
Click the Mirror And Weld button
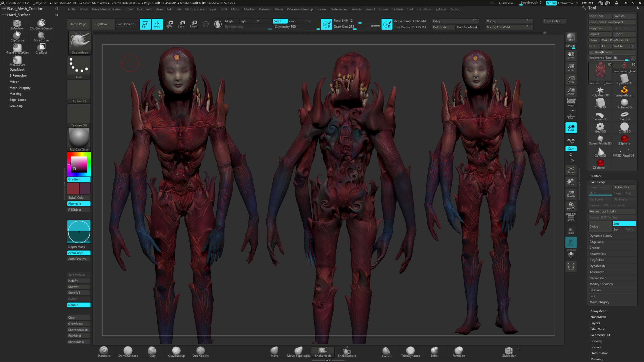click(x=498, y=27)
